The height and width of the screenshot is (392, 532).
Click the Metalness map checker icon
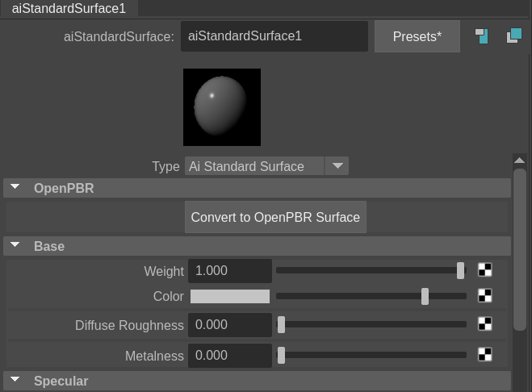pos(485,355)
